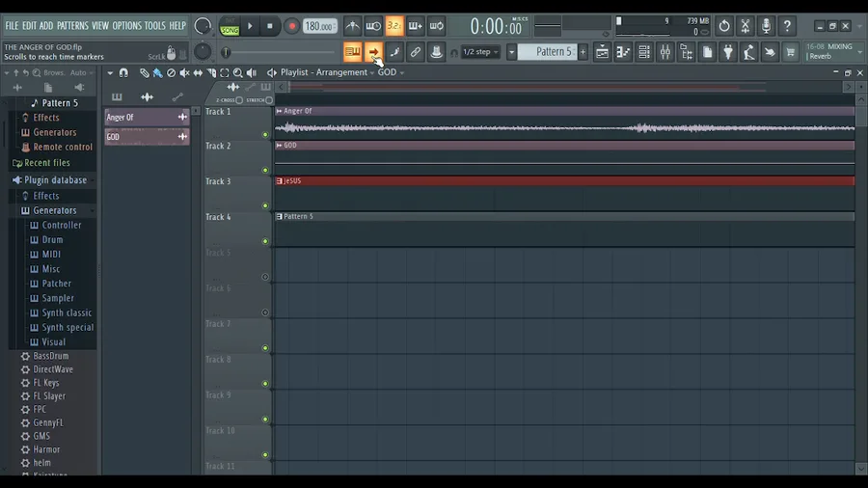Screen dimensions: 868x488
Task: Click the red record button
Action: coord(291,26)
